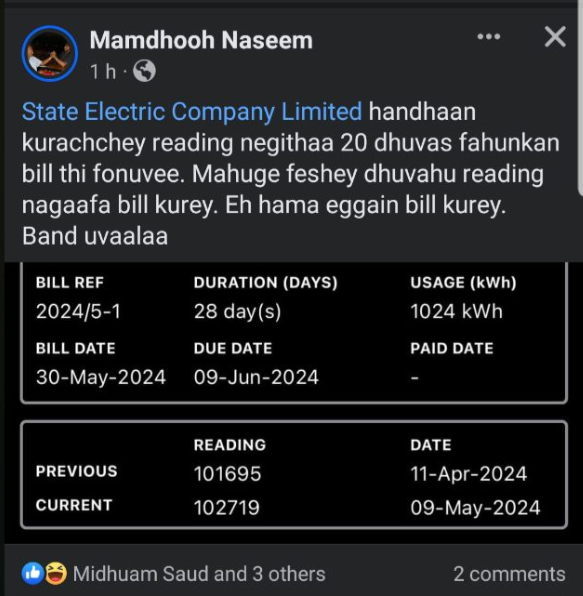Click the current reading 102719
The image size is (583, 596).
[227, 507]
